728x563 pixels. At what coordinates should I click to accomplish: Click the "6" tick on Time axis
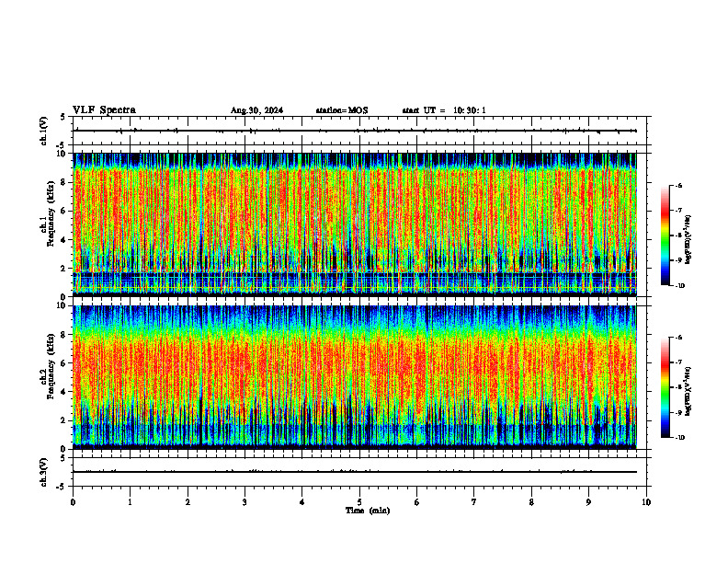(x=417, y=502)
